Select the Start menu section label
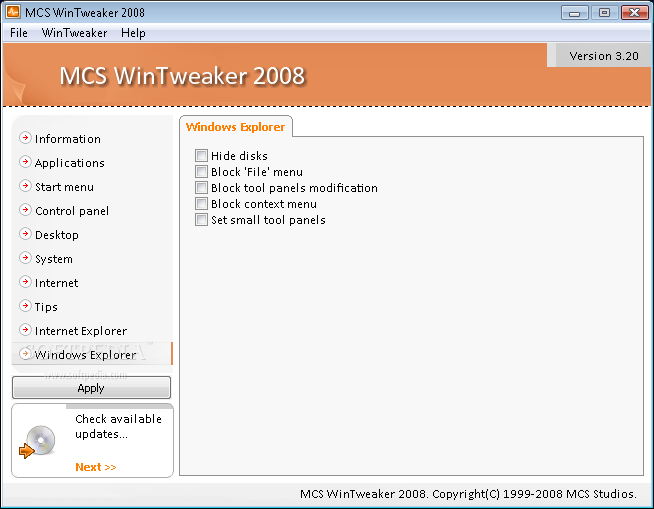The image size is (654, 509). 64,187
